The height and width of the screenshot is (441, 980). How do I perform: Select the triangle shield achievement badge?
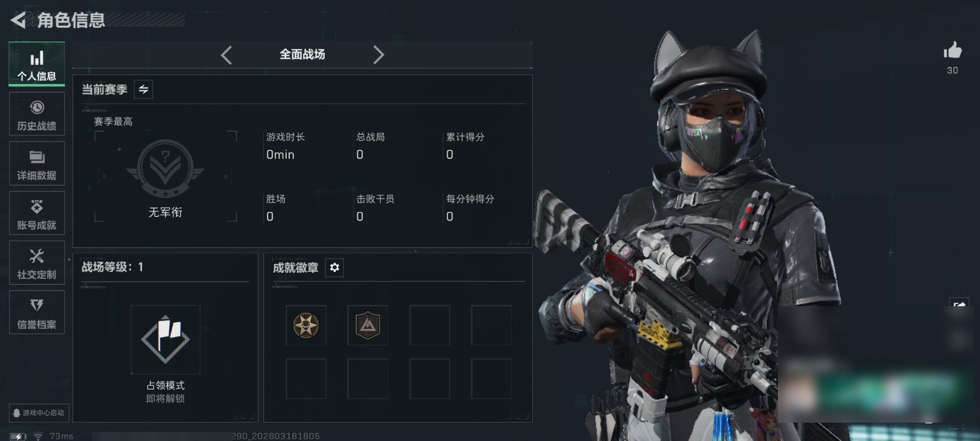click(367, 325)
